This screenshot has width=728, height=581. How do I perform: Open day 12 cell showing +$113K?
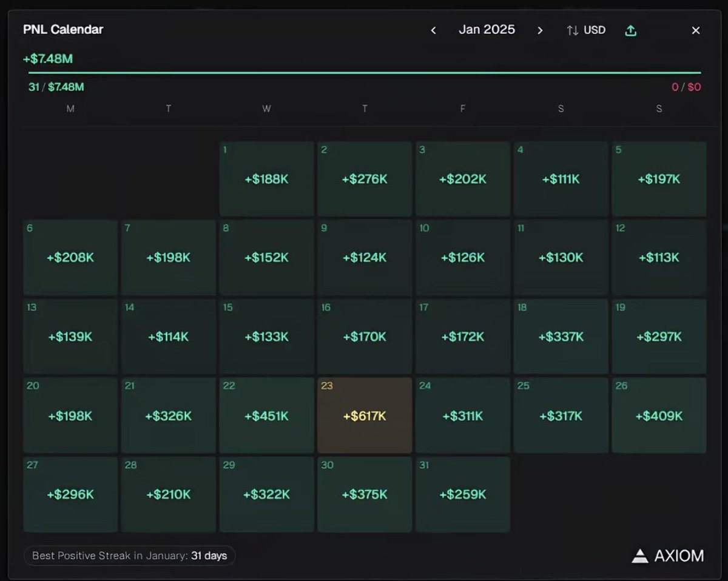point(659,258)
